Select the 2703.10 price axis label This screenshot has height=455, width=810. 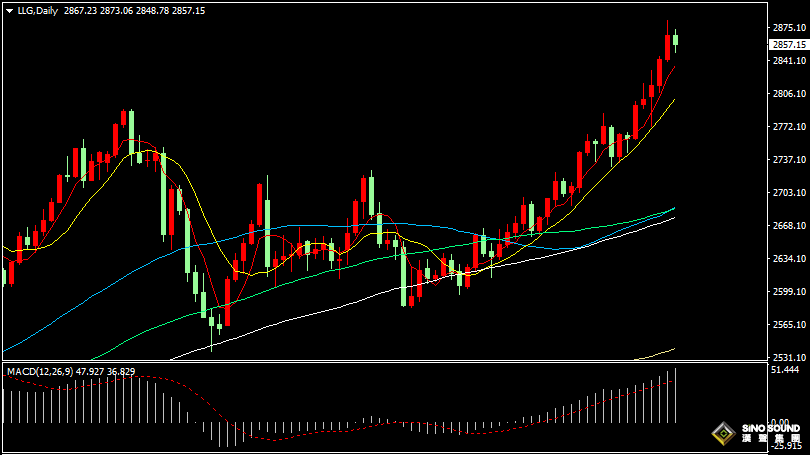pyautogui.click(x=789, y=193)
